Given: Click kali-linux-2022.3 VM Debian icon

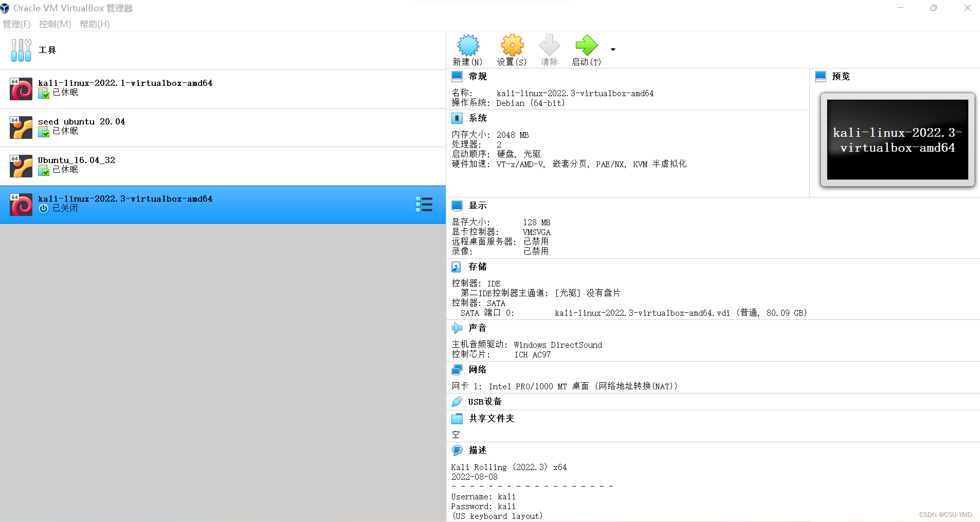Looking at the screenshot, I should pyautogui.click(x=21, y=205).
